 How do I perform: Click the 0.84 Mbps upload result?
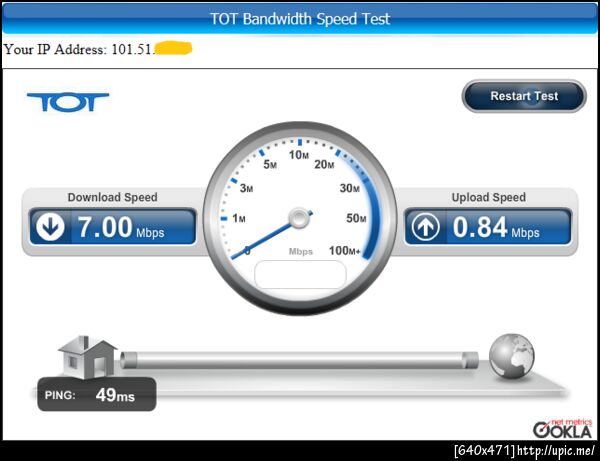[496, 227]
